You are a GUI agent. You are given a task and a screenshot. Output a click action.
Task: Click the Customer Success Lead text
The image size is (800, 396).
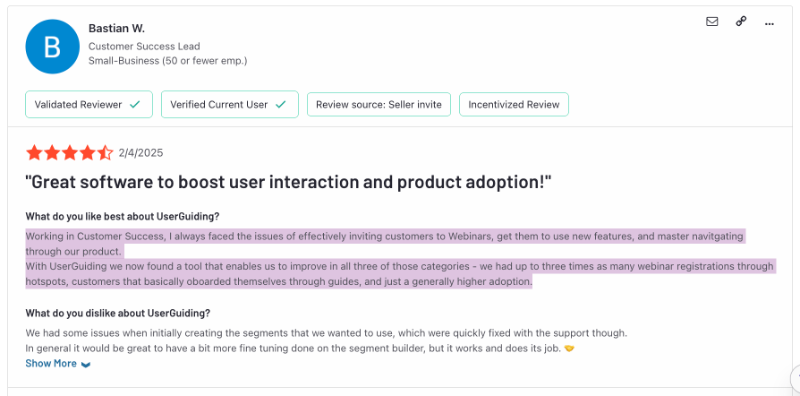coord(144,46)
